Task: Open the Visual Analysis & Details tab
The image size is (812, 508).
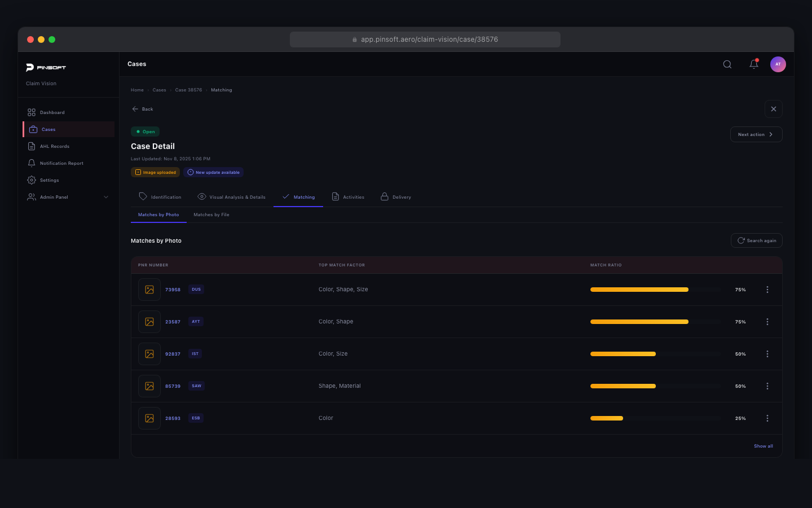Action: coord(231,196)
